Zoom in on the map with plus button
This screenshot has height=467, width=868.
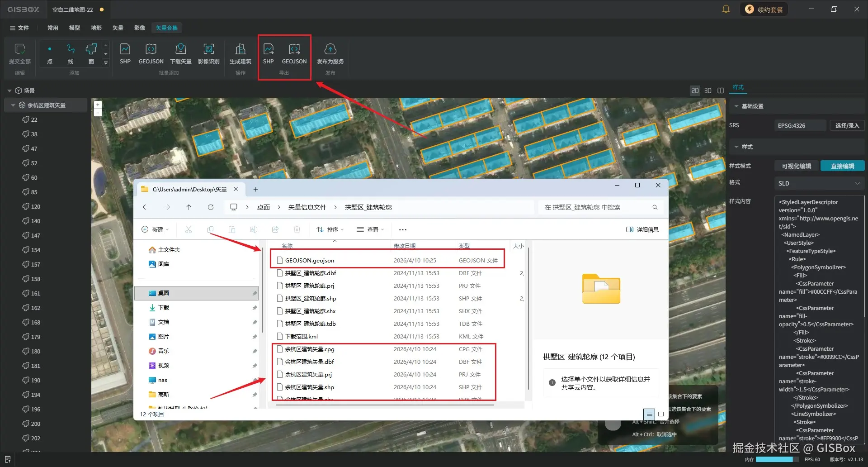coord(98,105)
